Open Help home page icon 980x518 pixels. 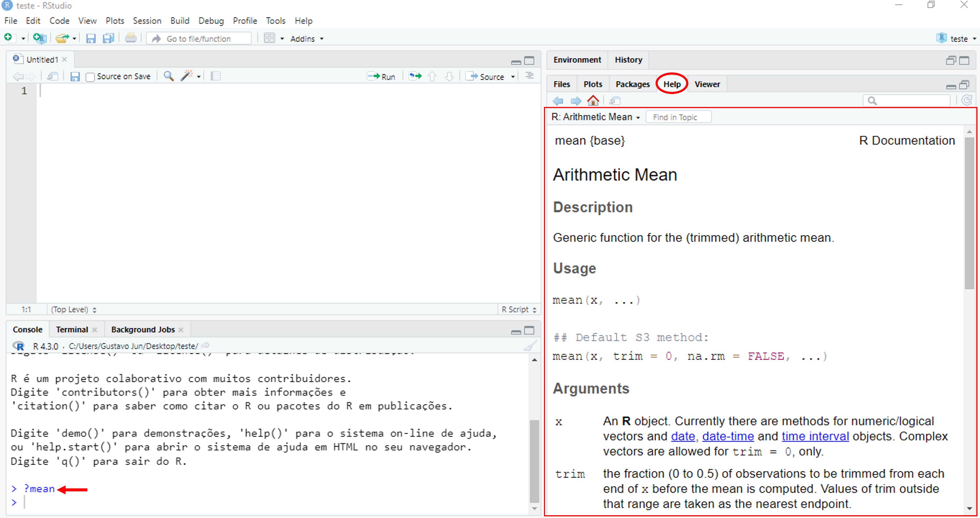(x=593, y=101)
